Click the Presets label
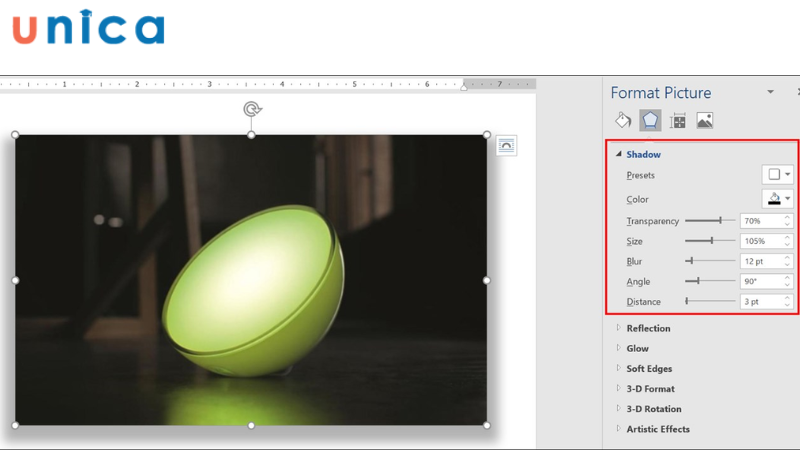This screenshot has height=450, width=800. pyautogui.click(x=640, y=175)
